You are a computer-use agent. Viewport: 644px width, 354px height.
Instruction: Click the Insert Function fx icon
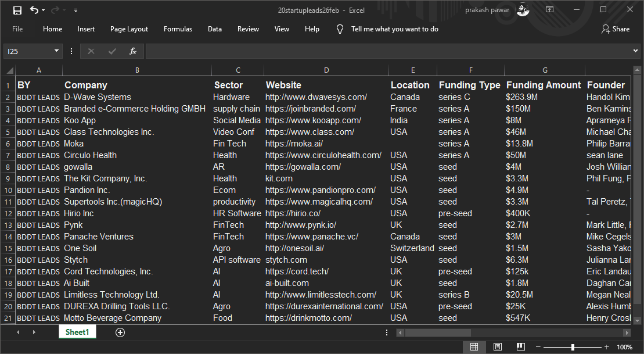(133, 51)
